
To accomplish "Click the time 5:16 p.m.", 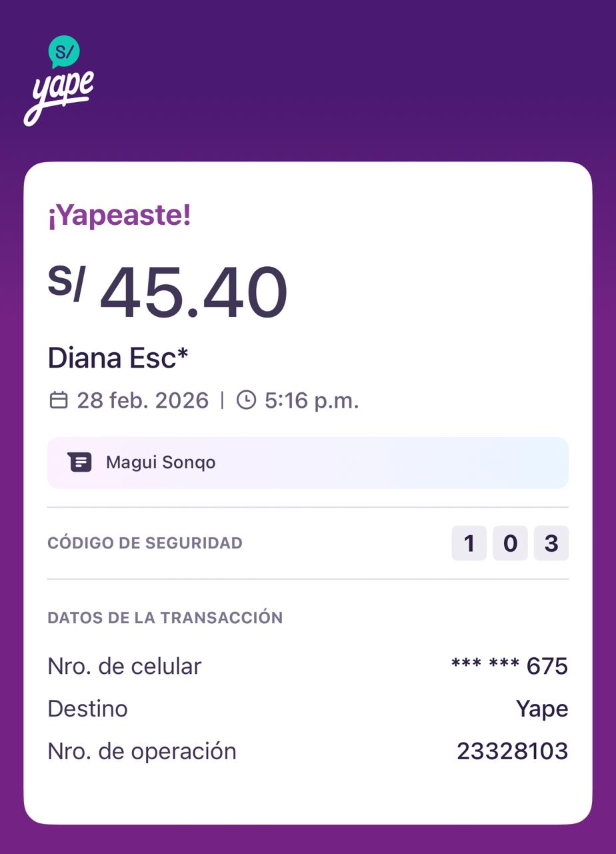I will coord(311,400).
